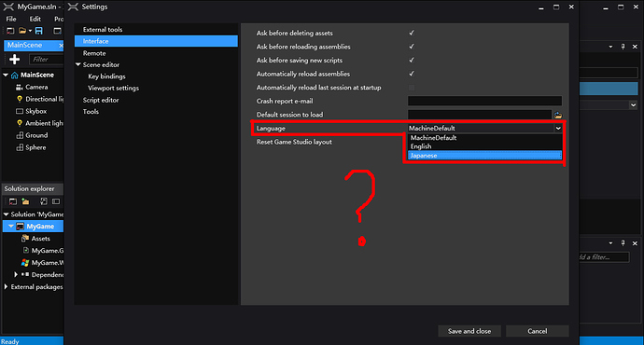This screenshot has height=345, width=644.
Task: Untick Ask before saving new scripts
Action: click(x=412, y=60)
